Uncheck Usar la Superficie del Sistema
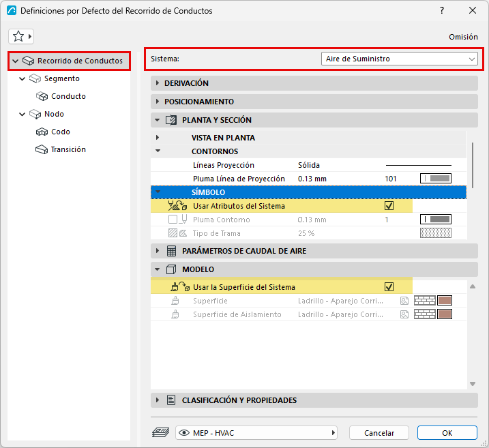 (389, 287)
